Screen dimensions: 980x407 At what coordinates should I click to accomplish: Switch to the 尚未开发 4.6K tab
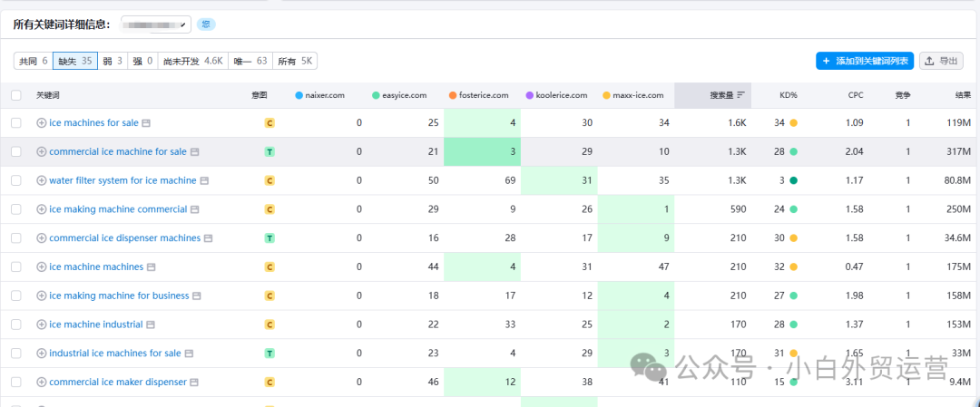(x=193, y=61)
